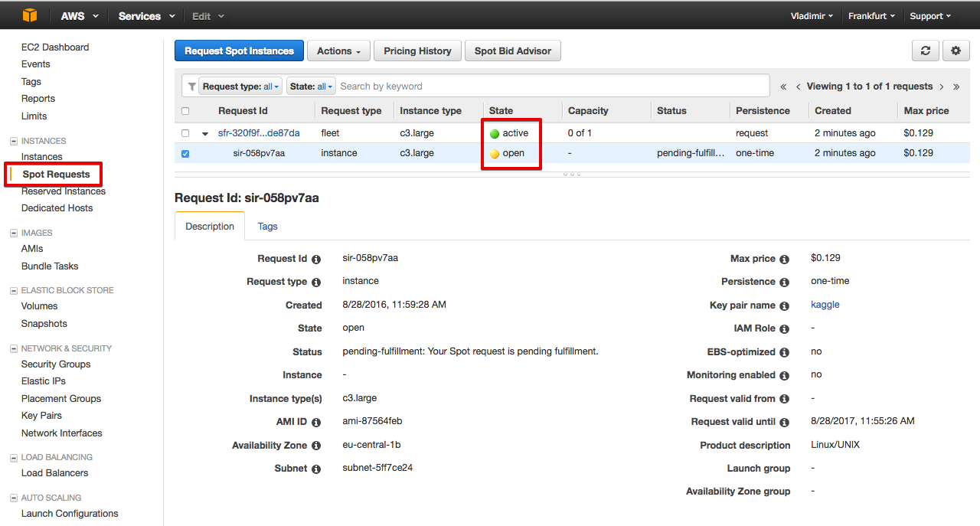The image size is (980, 526).
Task: Open the Support menu
Action: point(930,15)
